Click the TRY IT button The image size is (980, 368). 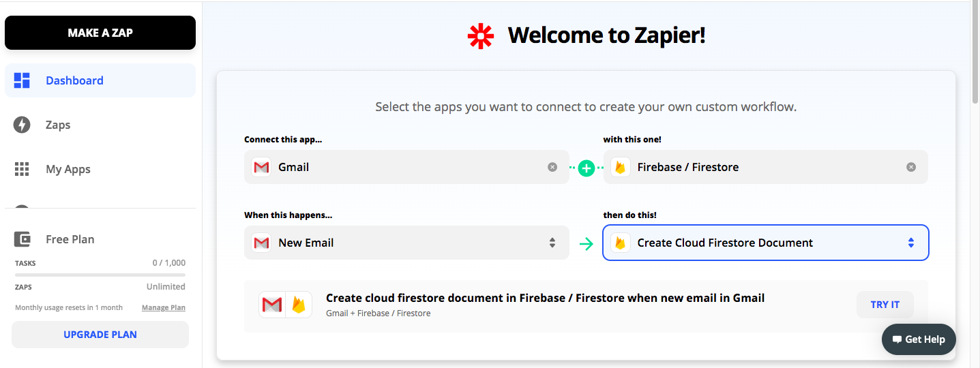tap(885, 305)
